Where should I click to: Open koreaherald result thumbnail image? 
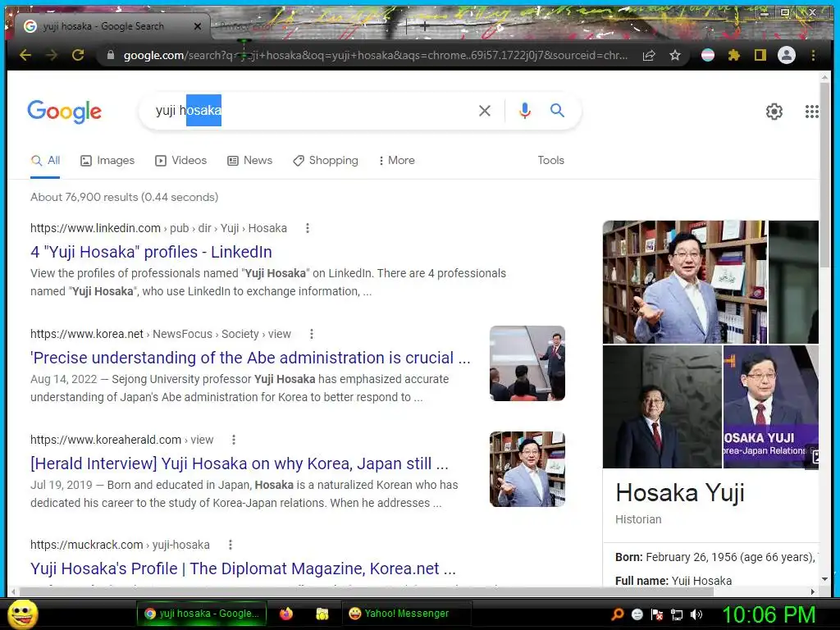click(527, 468)
